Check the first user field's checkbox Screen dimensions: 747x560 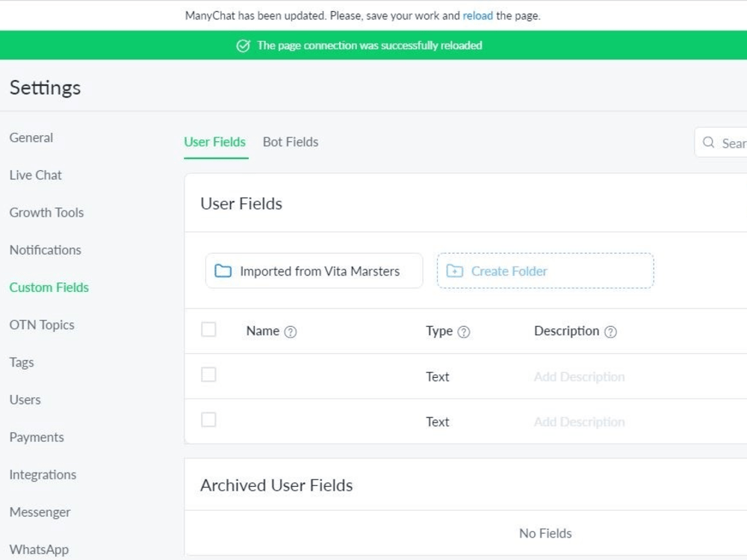coord(208,374)
